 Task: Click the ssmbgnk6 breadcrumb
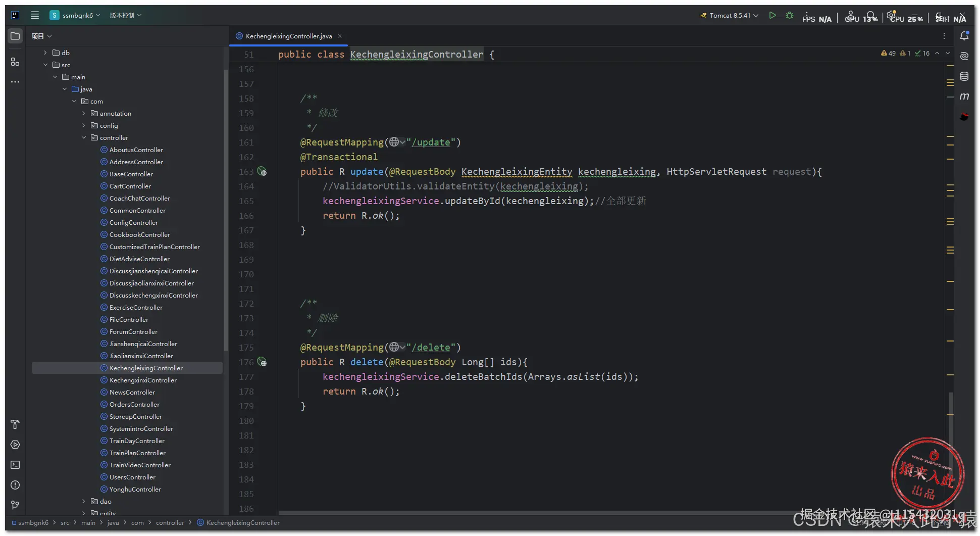point(30,522)
